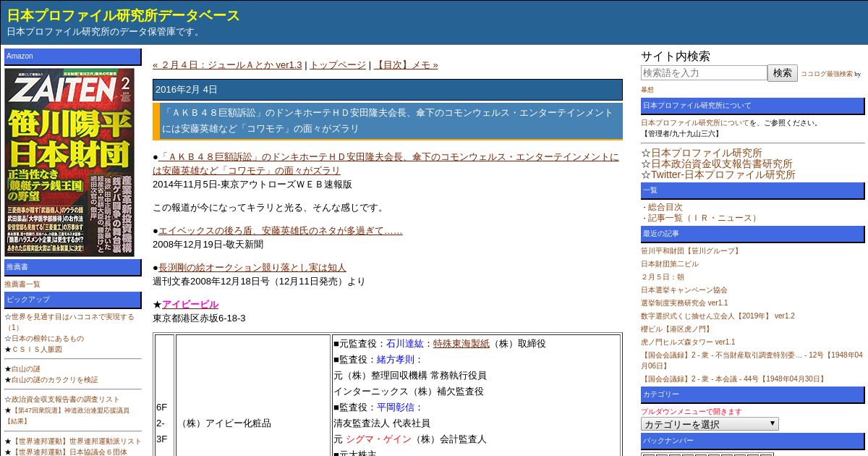Open the 【目次】メモ next link
Viewport: 868px width, 456px height.
(x=406, y=65)
